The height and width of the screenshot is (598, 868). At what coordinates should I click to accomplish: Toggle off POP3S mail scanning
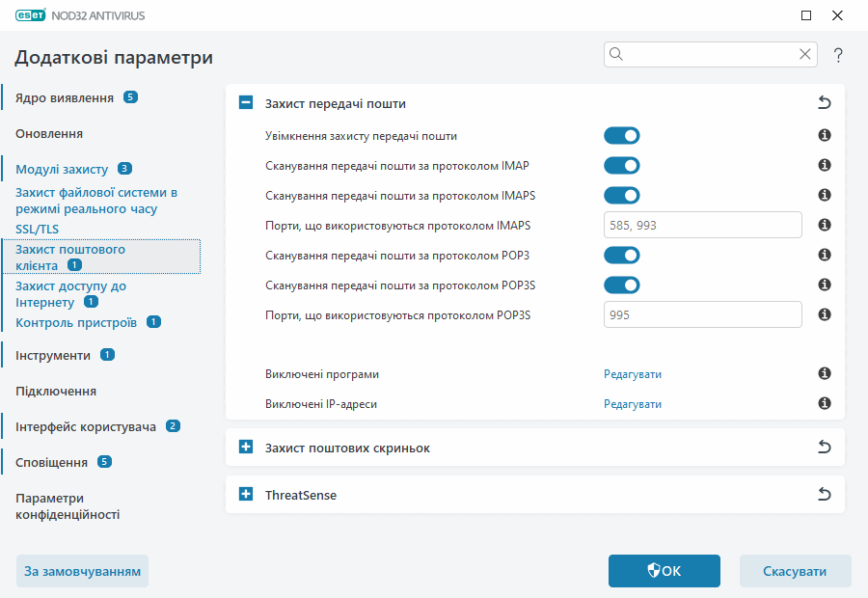pos(621,285)
